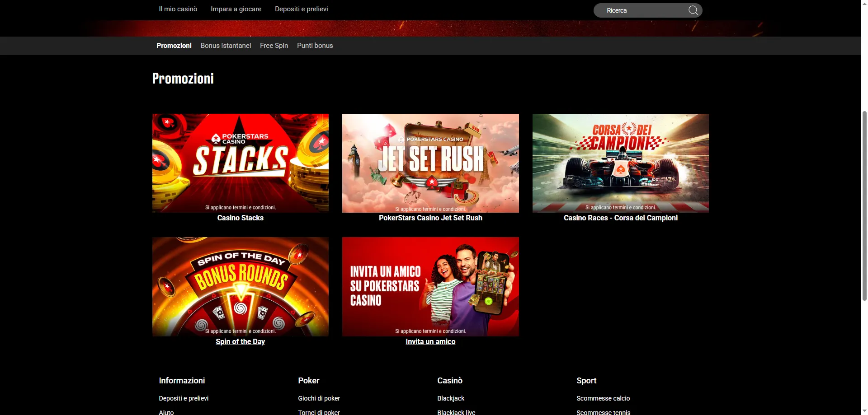Open the Invita un amico banner image
Image resolution: width=868 pixels, height=415 pixels.
click(x=430, y=286)
